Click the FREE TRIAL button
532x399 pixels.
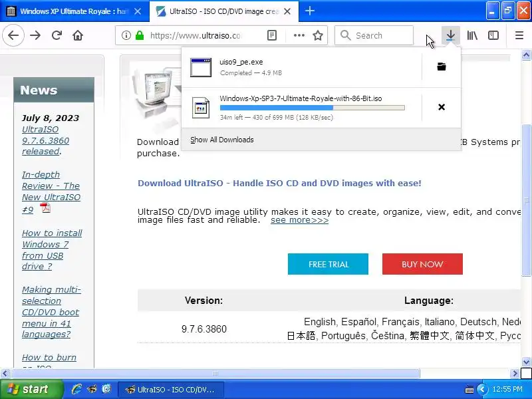click(x=328, y=264)
